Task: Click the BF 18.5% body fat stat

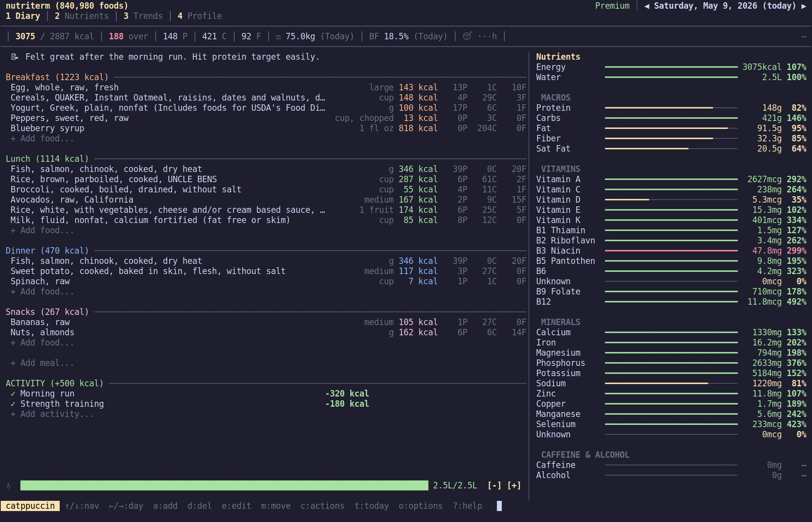Action: point(408,37)
